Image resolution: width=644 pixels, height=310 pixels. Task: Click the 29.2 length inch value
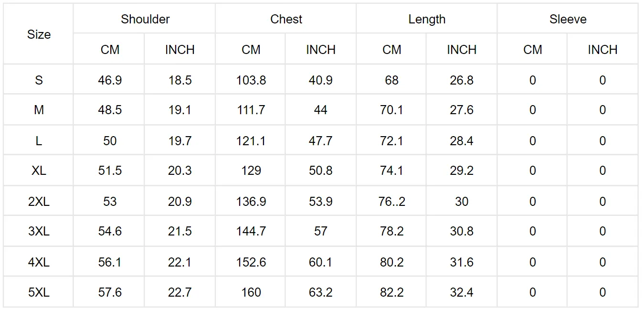point(462,171)
